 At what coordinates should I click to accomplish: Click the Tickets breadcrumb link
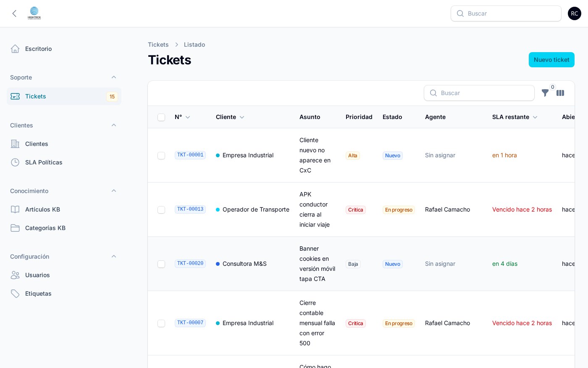tap(158, 45)
